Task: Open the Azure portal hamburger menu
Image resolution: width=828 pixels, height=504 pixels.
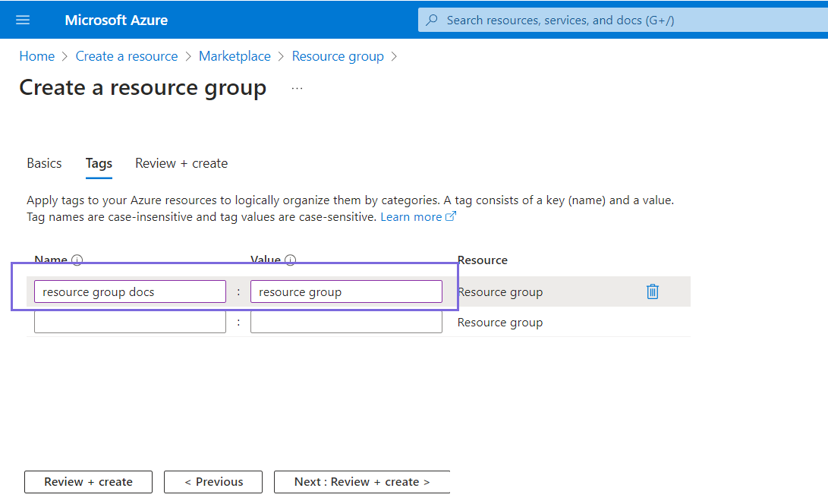Action: click(23, 20)
